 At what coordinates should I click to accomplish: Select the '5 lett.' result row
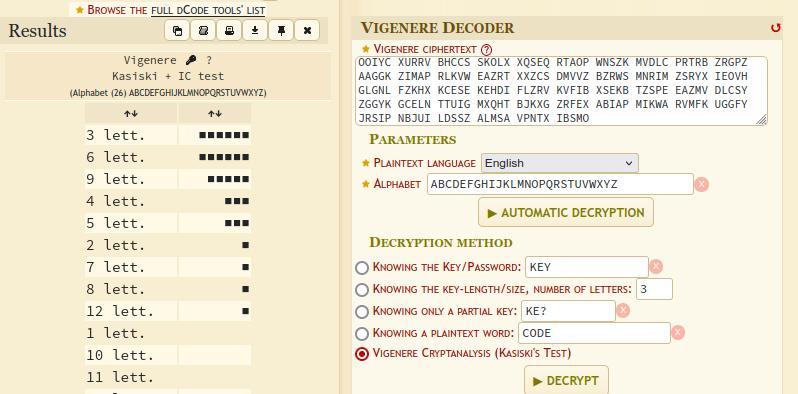tap(168, 223)
